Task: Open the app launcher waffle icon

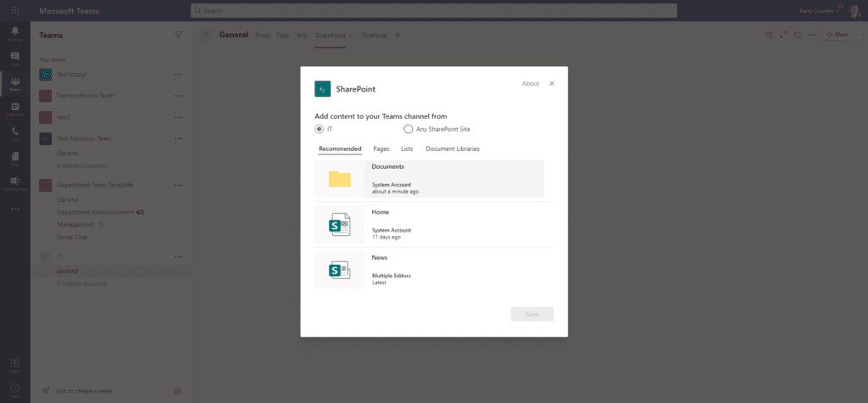Action: pyautogui.click(x=15, y=10)
